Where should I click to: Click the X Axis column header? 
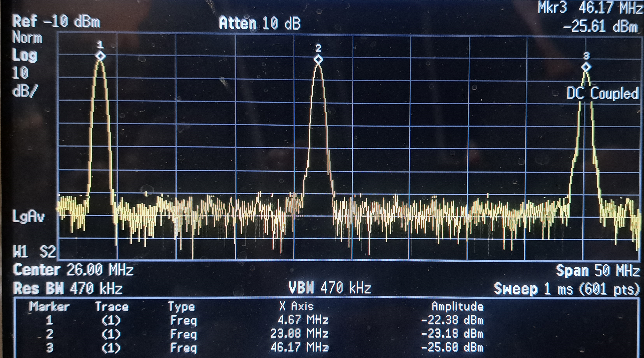tap(296, 306)
